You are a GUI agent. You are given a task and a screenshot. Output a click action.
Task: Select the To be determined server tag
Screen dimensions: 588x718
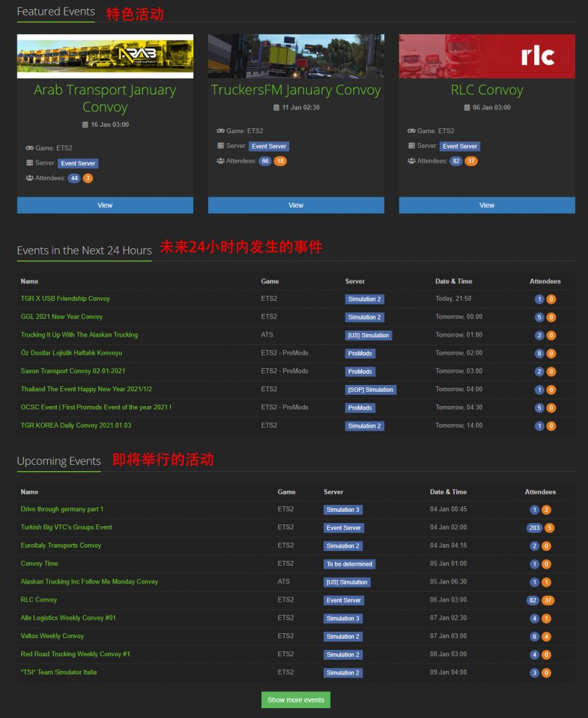pos(350,564)
